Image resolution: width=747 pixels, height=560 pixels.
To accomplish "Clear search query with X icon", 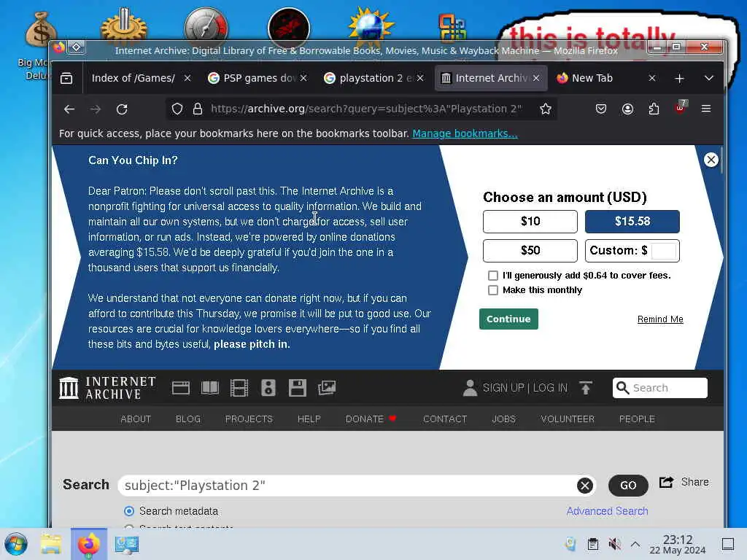I will [584, 485].
